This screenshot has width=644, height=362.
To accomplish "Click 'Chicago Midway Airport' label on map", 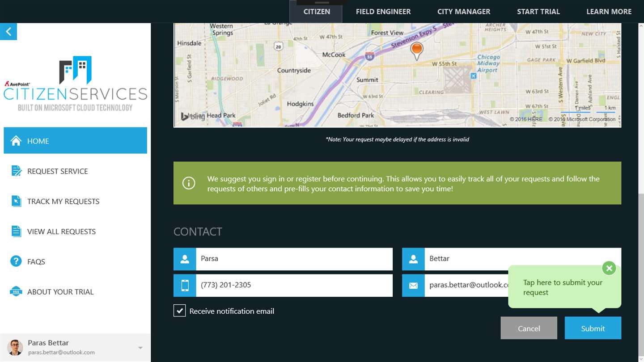I will pyautogui.click(x=488, y=63).
